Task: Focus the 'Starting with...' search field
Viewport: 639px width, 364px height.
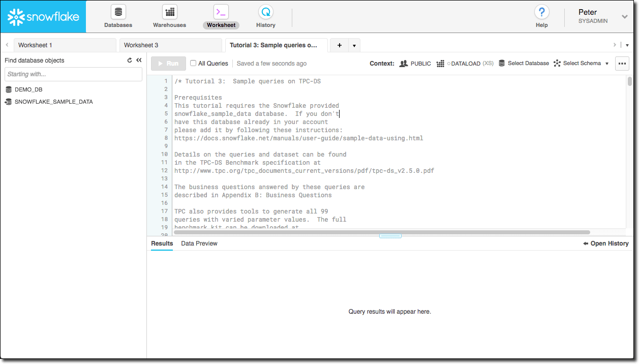Action: click(x=73, y=74)
